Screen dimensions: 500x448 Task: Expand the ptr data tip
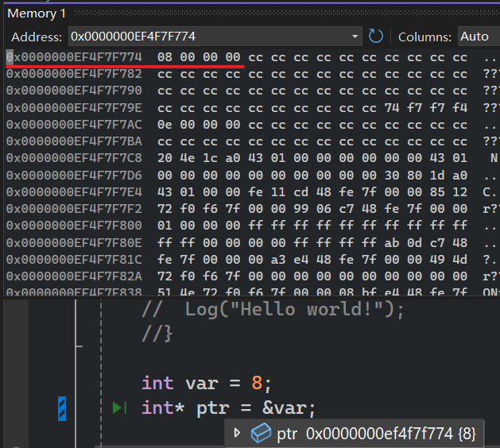click(x=237, y=433)
